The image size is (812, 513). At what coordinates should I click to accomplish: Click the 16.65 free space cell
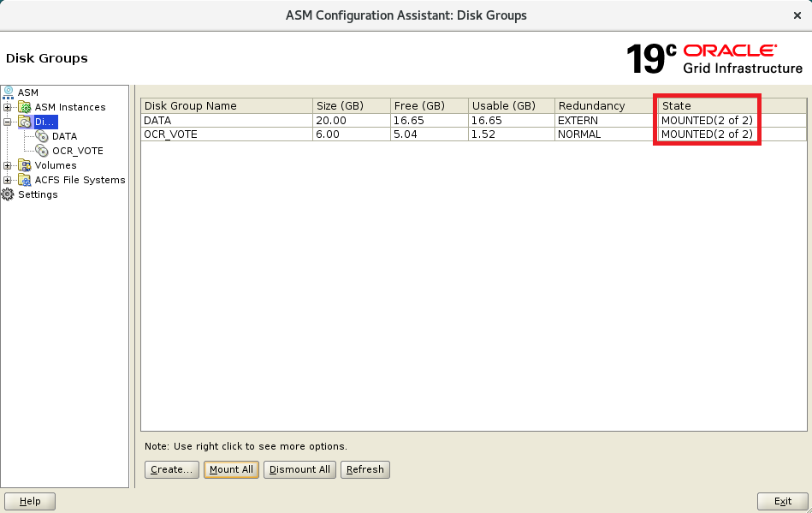point(430,120)
